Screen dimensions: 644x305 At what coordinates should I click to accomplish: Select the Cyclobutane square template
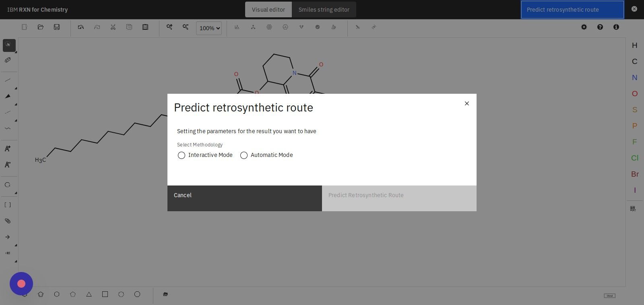point(105,294)
